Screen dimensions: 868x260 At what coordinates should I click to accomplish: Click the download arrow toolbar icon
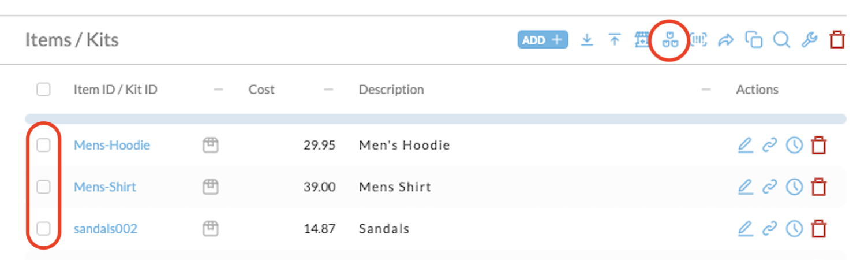coord(587,40)
